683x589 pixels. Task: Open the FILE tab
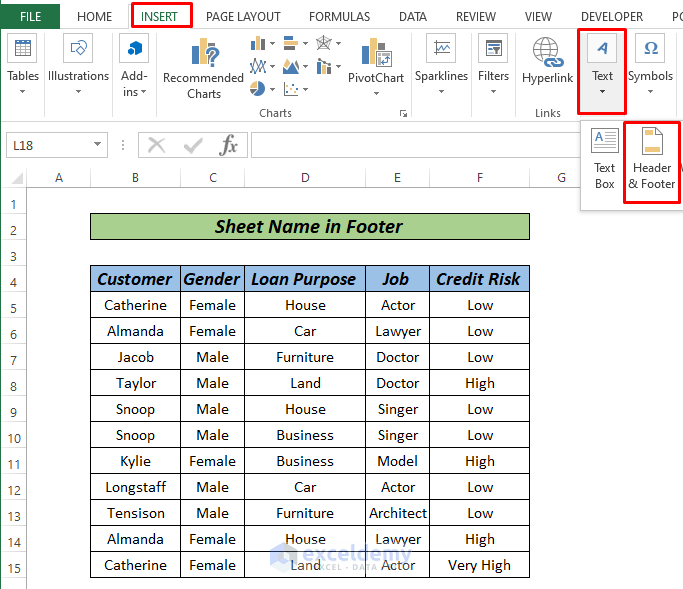[30, 17]
